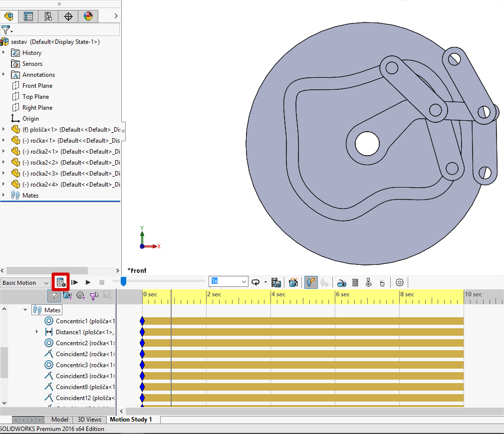Click the Save Animation filmstrip icon
The height and width of the screenshot is (434, 504).
(x=276, y=282)
